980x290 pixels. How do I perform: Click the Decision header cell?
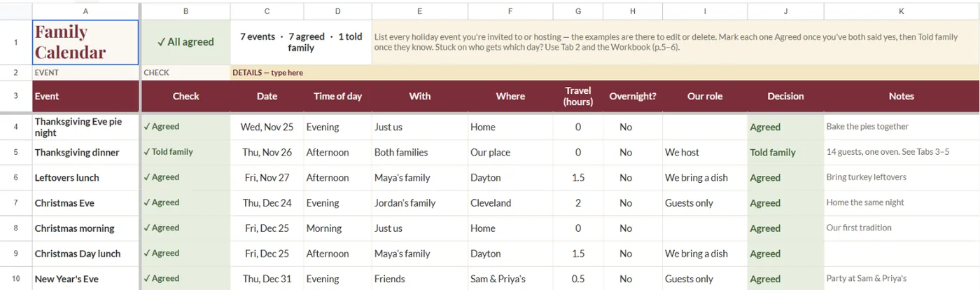[785, 96]
